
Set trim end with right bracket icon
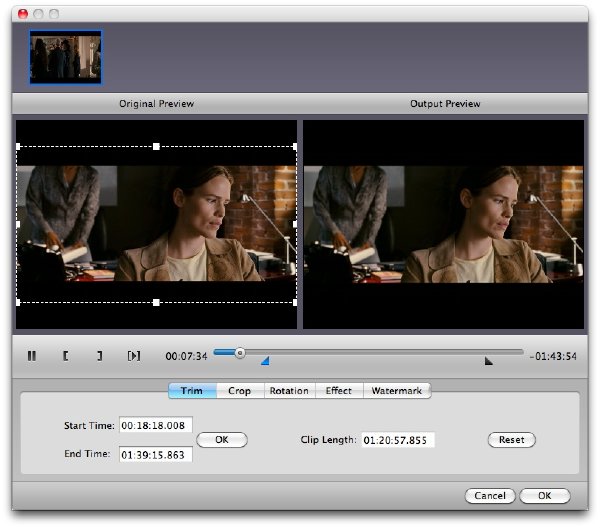click(x=99, y=356)
